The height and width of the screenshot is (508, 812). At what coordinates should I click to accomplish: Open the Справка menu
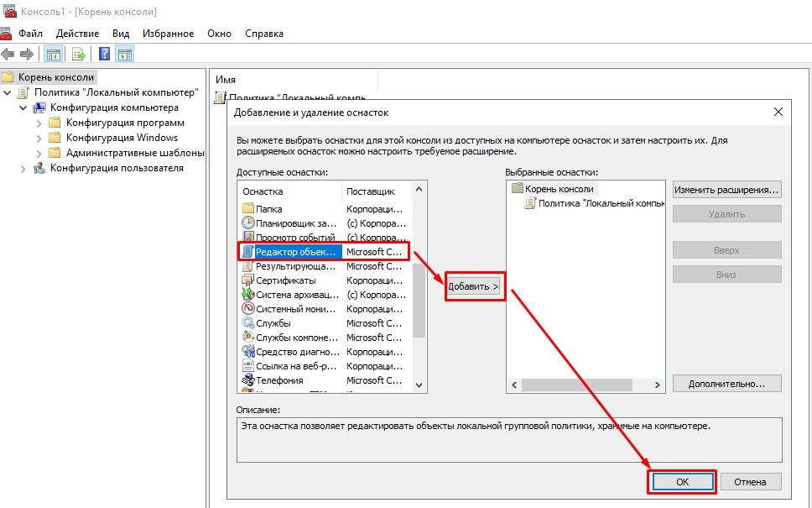coord(264,34)
